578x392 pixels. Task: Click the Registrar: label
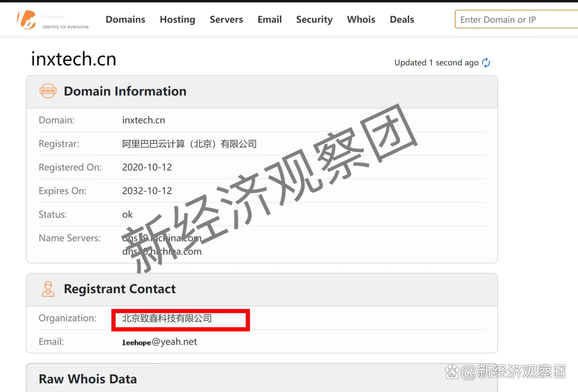click(x=59, y=144)
